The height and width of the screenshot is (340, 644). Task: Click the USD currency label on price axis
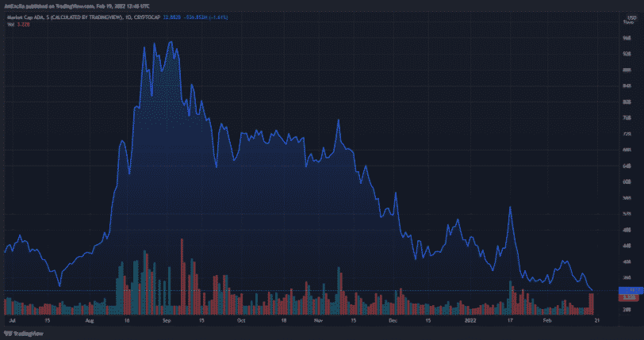631,17
